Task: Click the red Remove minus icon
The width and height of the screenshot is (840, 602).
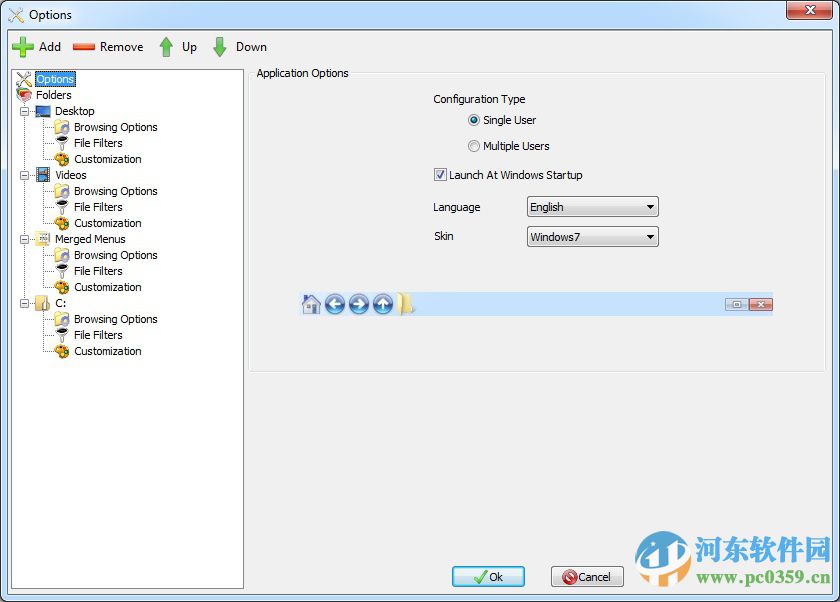Action: coord(84,47)
